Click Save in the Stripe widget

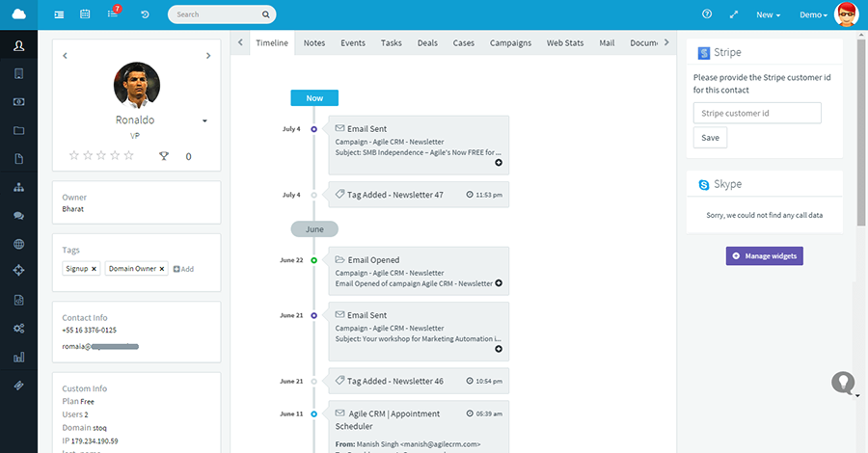[710, 138]
